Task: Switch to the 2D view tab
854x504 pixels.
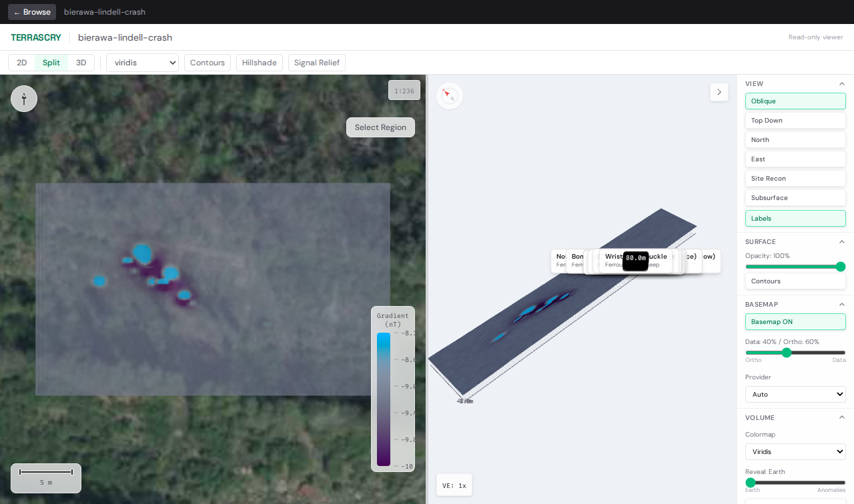Action: click(21, 62)
